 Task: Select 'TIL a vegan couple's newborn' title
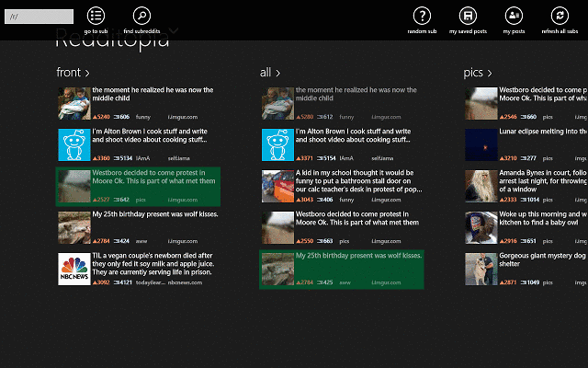(x=153, y=264)
